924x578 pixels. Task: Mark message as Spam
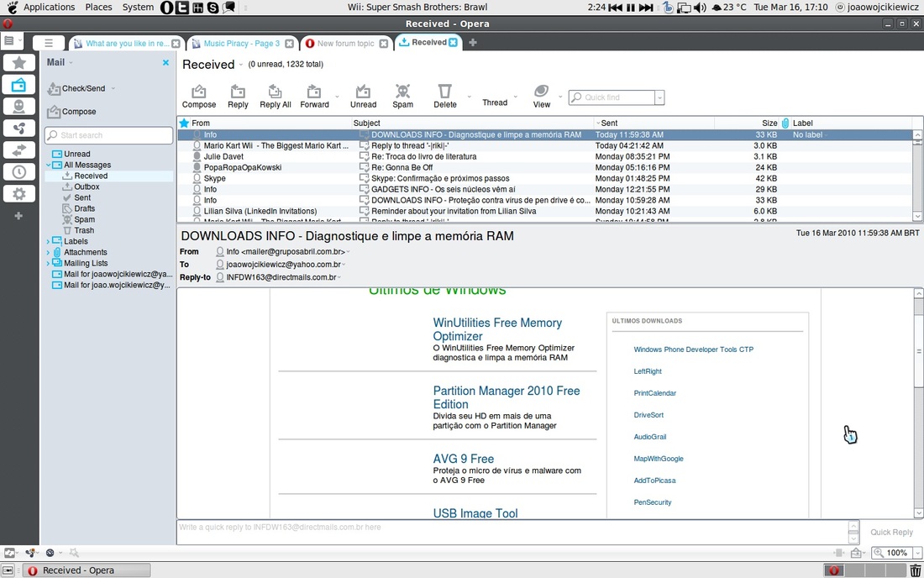coord(402,97)
